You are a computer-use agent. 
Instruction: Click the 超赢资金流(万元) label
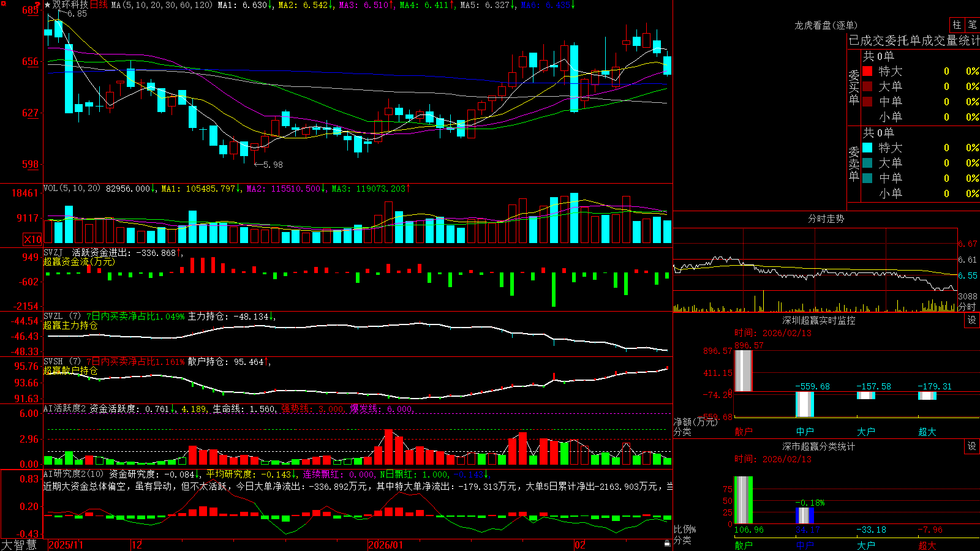(79, 261)
